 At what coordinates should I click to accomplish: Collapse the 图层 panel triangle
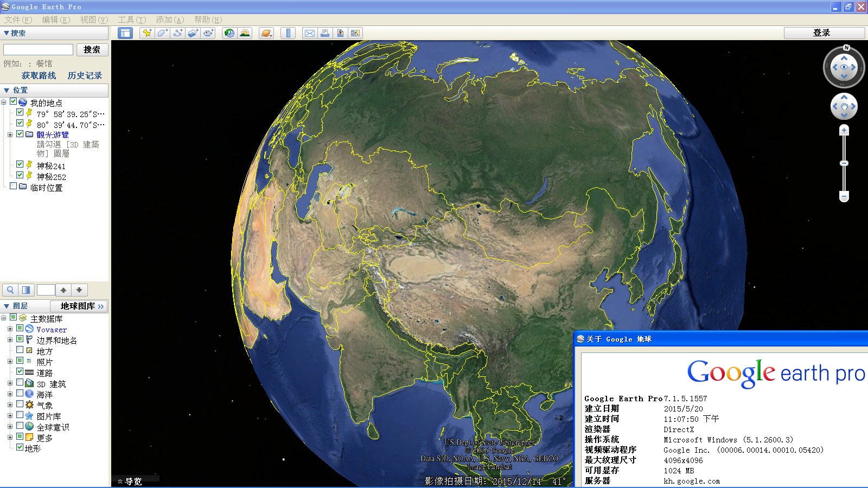7,306
